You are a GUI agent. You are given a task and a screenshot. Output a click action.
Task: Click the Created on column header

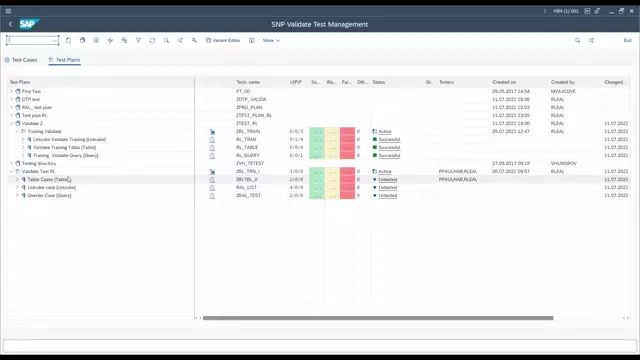tap(504, 82)
